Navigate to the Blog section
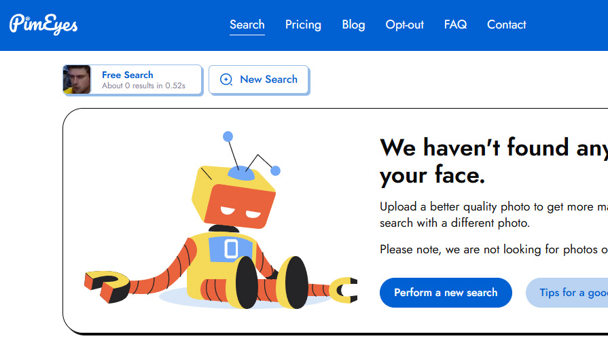Screen dimensions: 608x364 353,24
